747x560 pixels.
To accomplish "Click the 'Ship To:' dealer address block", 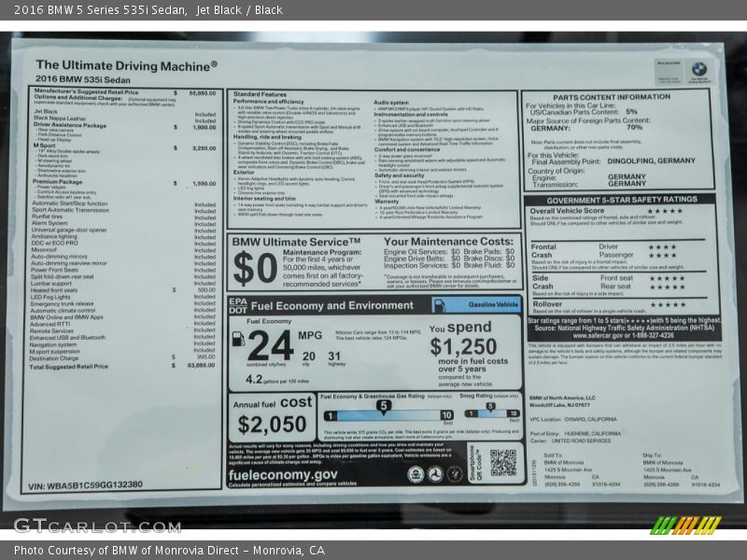I will point(682,469).
